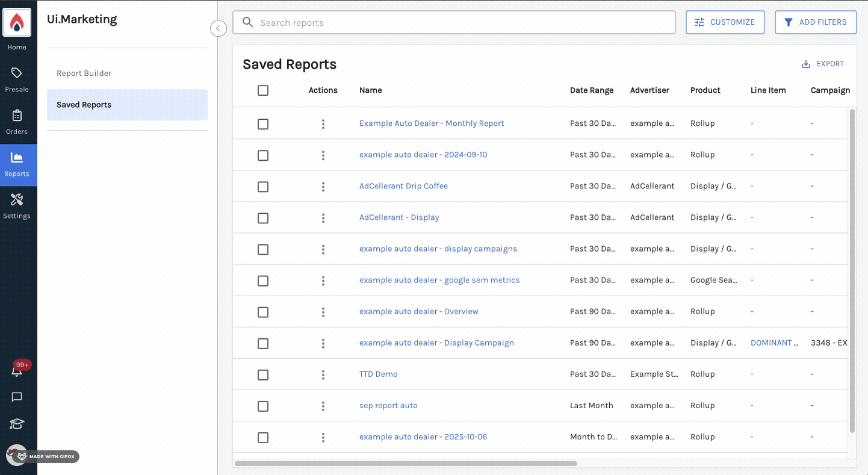Click the graduation cap learning icon
This screenshot has height=475, width=868.
pyautogui.click(x=17, y=424)
